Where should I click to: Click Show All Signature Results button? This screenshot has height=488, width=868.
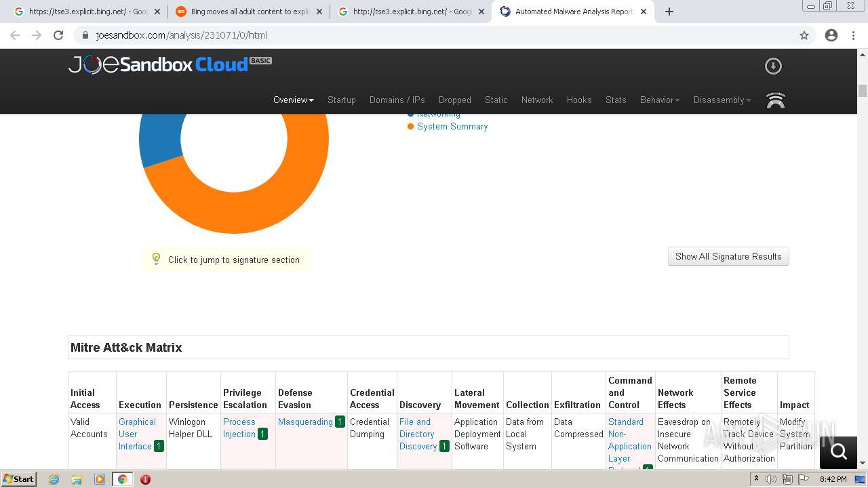728,256
